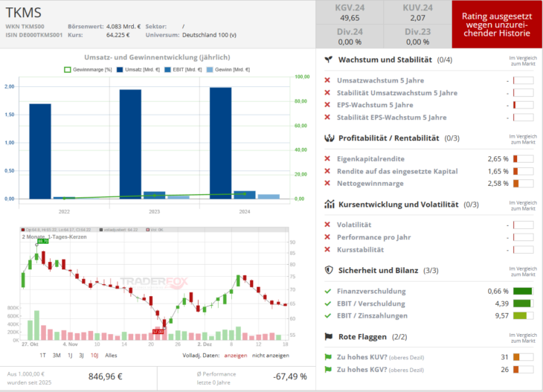The width and height of the screenshot is (543, 392).
Task: Click 'nicht anzeigen' for Volladj. Daten
Action: (x=271, y=356)
